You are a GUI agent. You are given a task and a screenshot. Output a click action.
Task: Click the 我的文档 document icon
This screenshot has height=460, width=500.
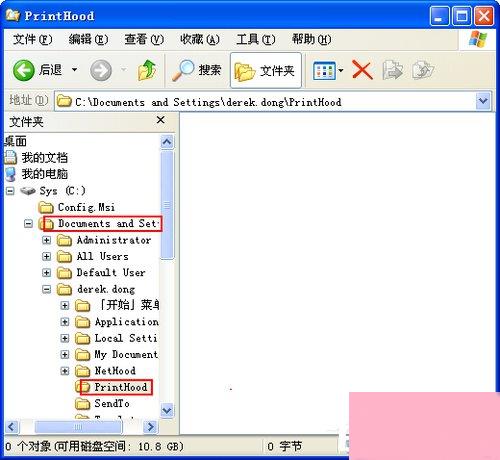11,158
